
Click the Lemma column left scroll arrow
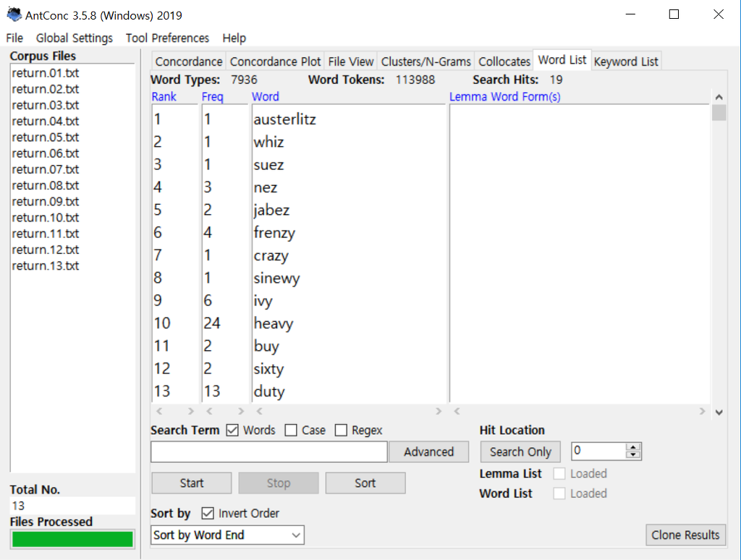[x=457, y=411]
